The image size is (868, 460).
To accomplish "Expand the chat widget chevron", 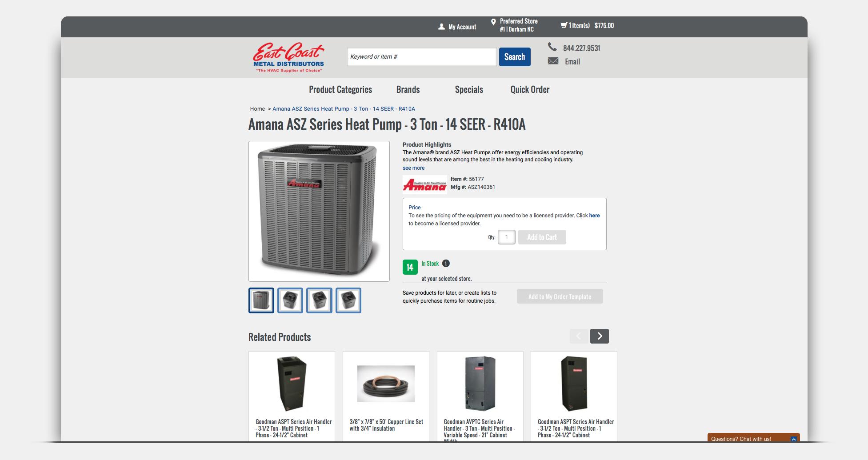I will click(x=793, y=439).
